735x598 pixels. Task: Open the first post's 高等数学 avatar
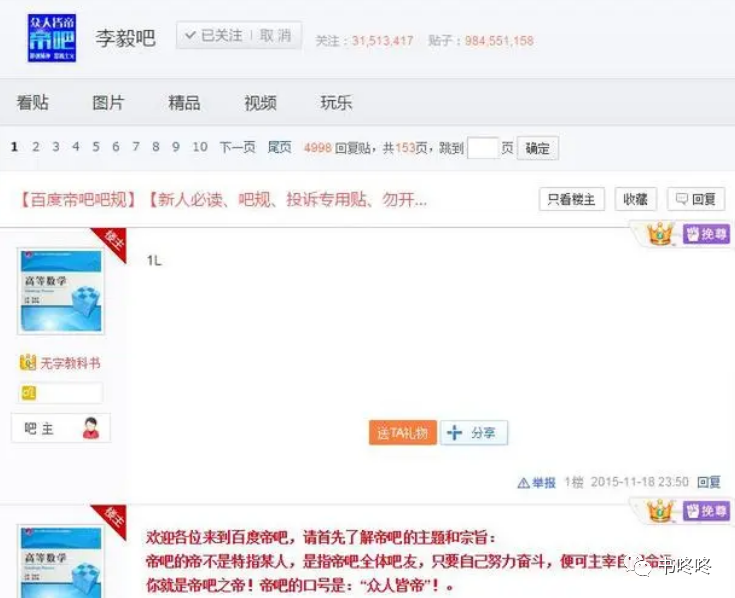coord(61,291)
